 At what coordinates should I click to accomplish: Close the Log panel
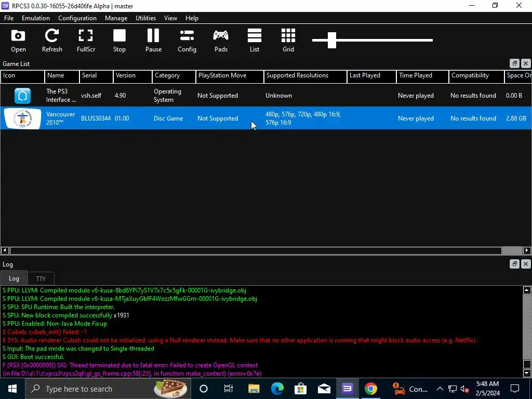pos(526,264)
